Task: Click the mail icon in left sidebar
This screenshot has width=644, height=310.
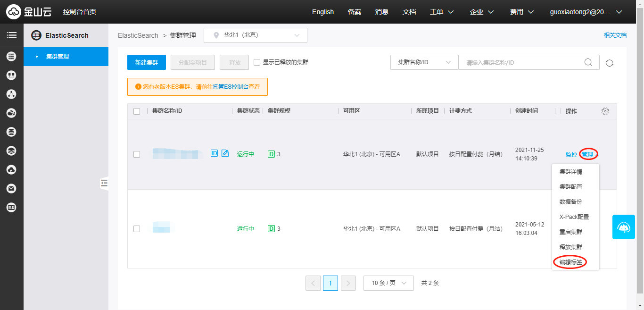Action: 11,188
